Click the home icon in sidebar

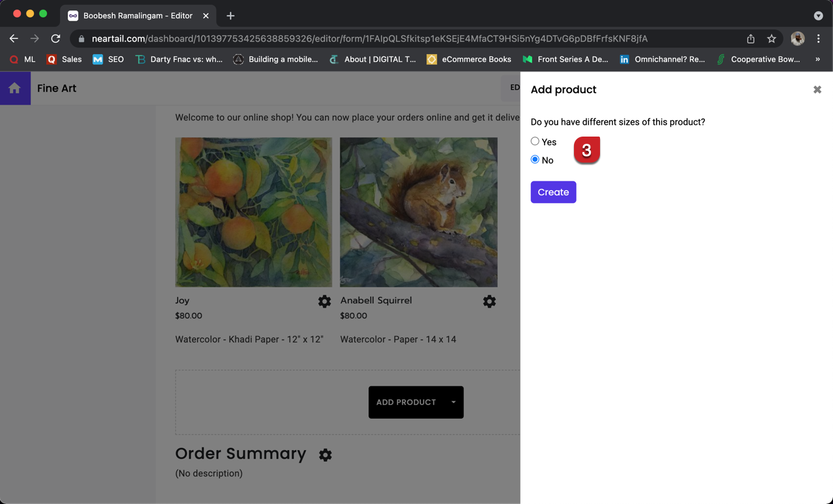click(14, 88)
